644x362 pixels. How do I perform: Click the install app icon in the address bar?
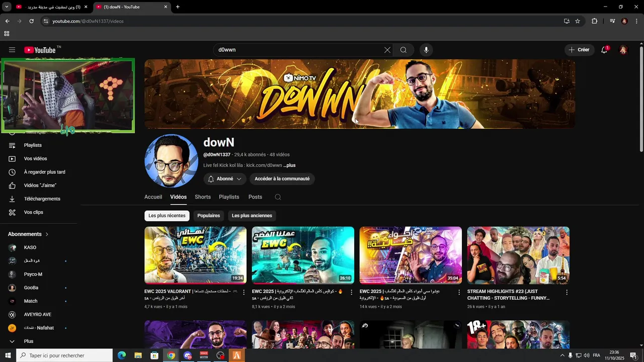567,21
